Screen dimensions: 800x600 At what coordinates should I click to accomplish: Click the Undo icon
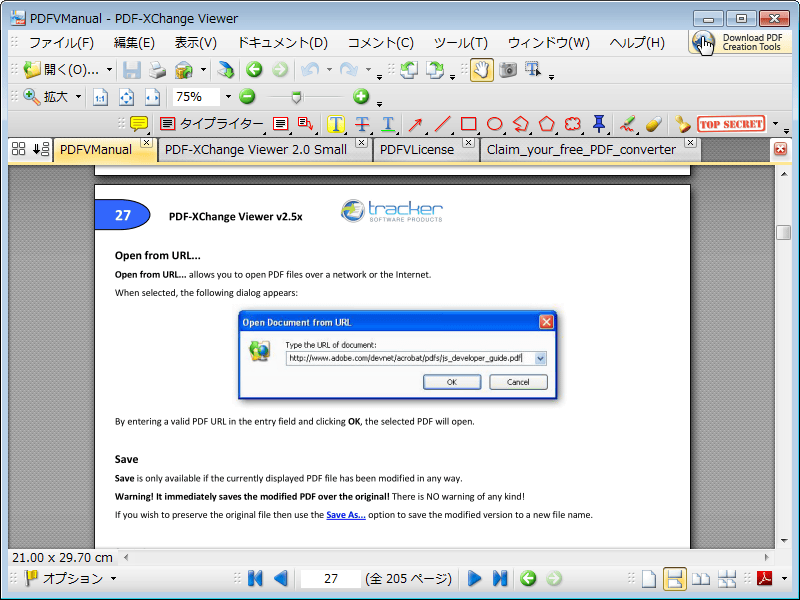[310, 69]
